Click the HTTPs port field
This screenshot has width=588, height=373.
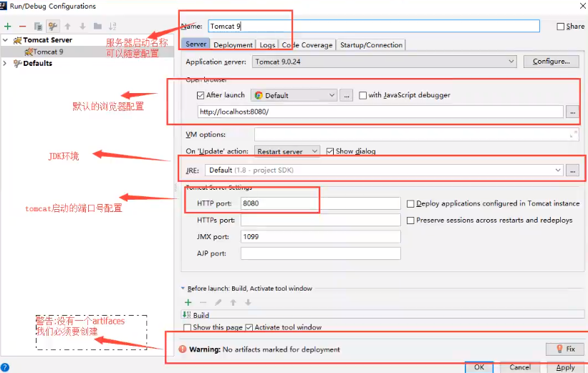321,220
